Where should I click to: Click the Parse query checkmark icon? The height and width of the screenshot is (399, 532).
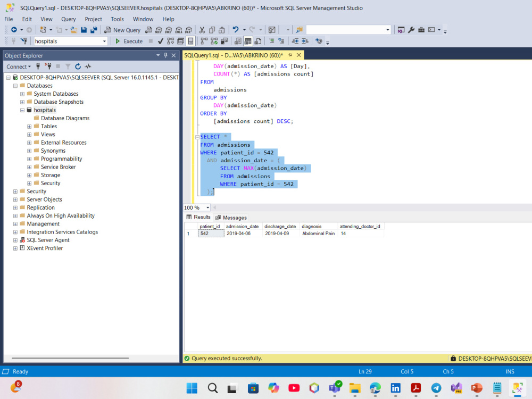(160, 41)
